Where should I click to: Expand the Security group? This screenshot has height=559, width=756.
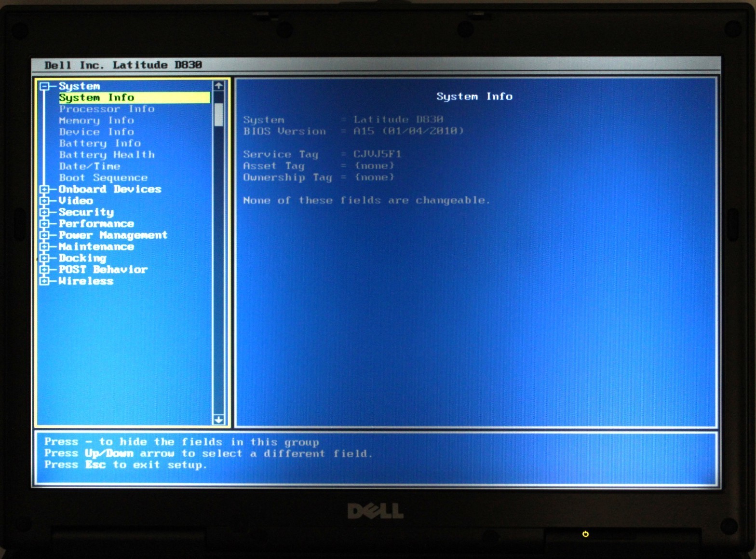coord(44,212)
